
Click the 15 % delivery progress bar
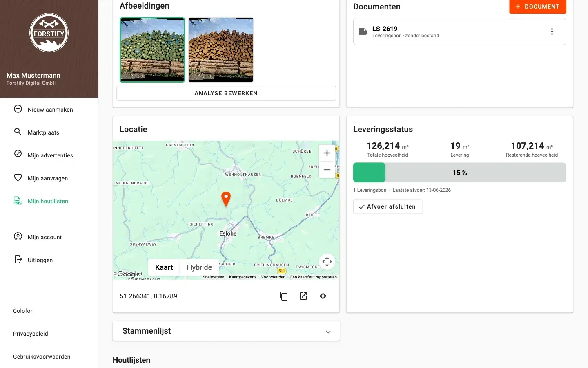[x=460, y=173]
